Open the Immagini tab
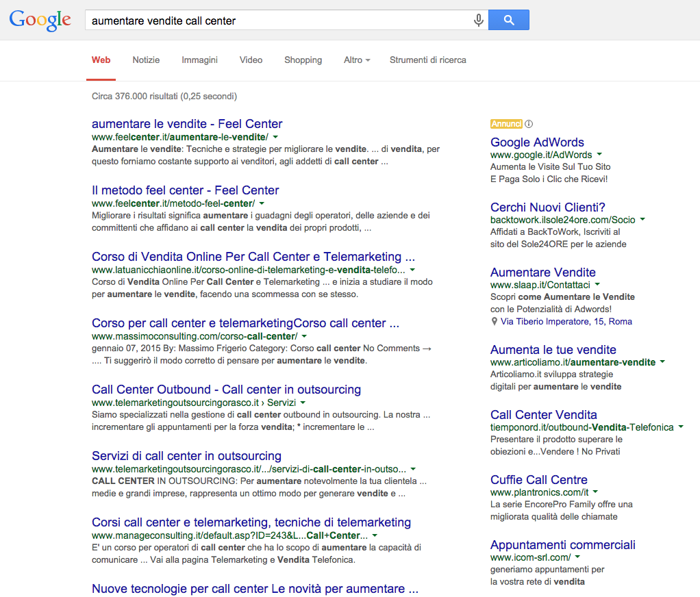This screenshot has width=700, height=597. [x=199, y=60]
